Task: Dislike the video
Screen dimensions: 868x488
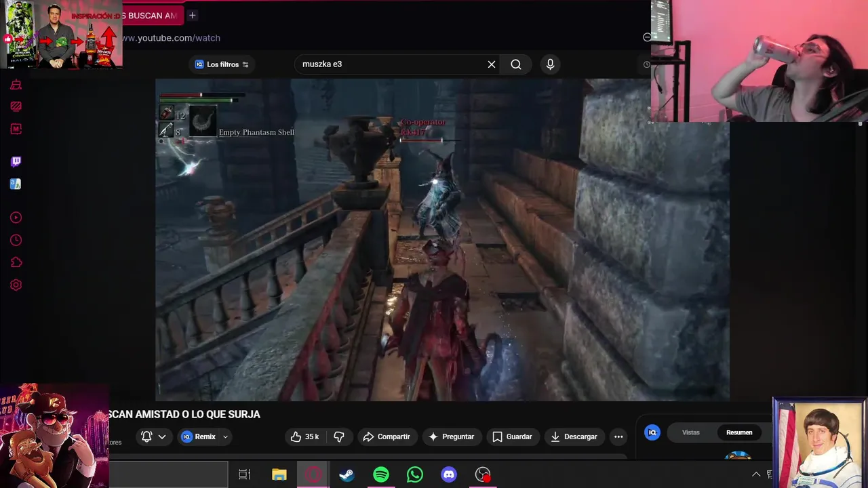Action: coord(339,436)
